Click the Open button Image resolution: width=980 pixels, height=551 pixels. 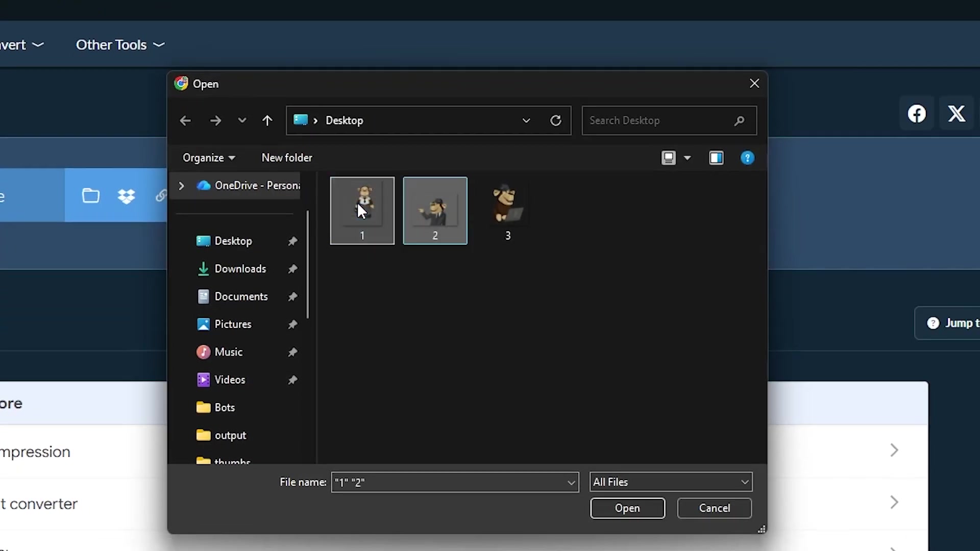point(627,508)
